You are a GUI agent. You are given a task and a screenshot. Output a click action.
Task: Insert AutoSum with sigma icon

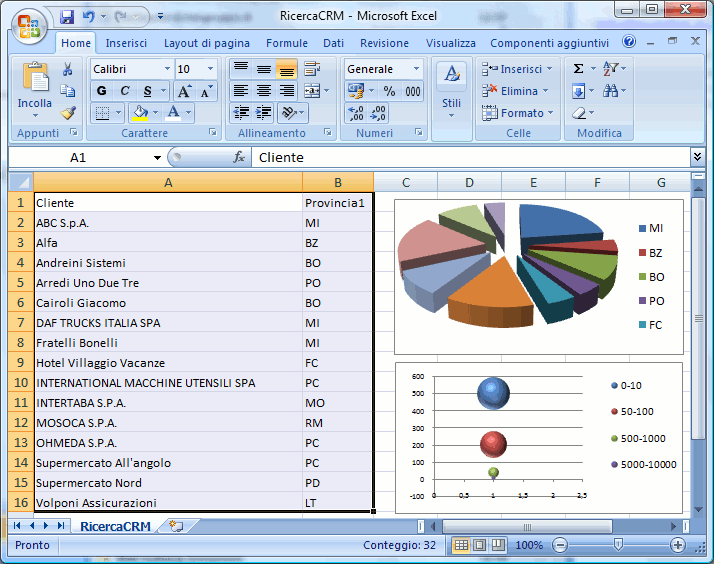click(578, 69)
